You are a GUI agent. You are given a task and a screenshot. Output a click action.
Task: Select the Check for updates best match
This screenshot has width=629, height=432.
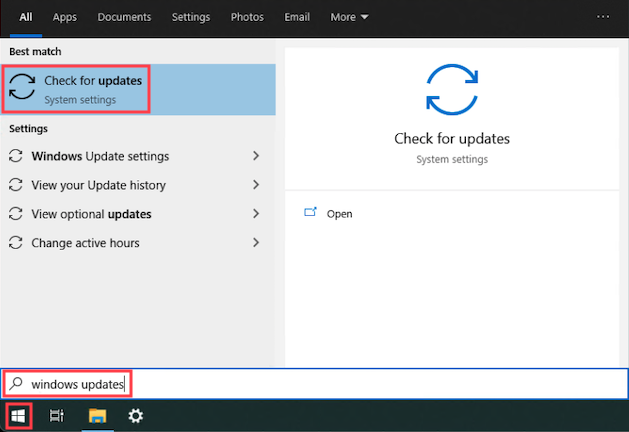coord(77,89)
